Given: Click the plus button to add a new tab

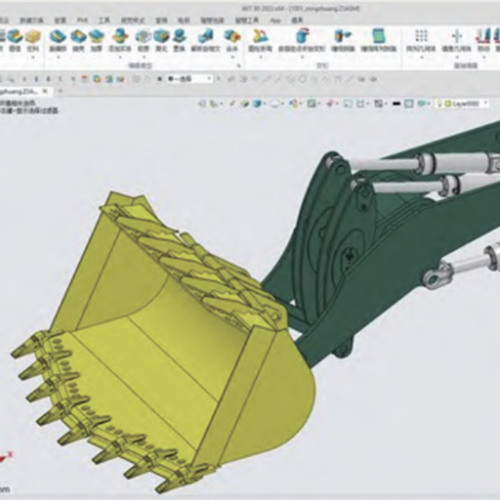Looking at the screenshot, I should pyautogui.click(x=60, y=91).
